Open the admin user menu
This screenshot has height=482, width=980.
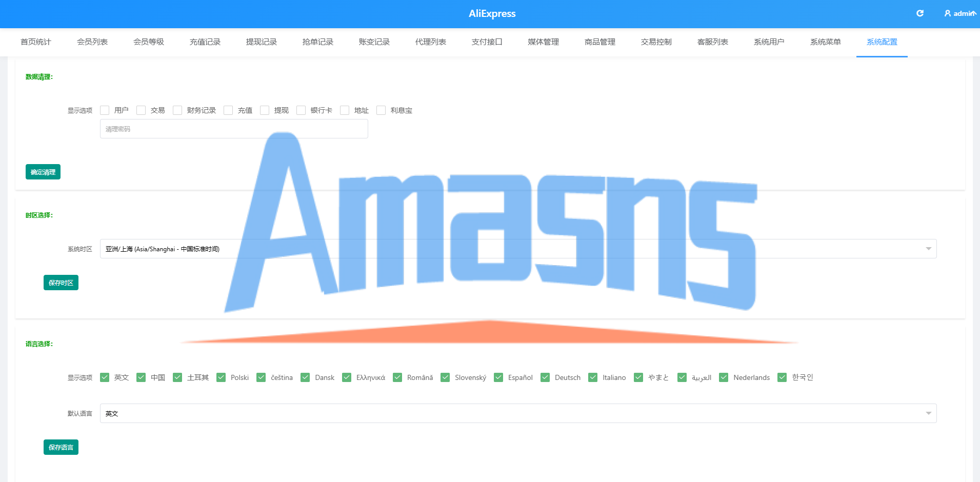tap(960, 13)
